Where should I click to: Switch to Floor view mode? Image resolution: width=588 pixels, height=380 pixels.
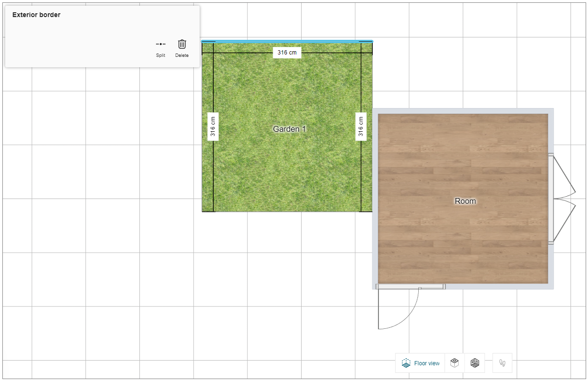click(x=421, y=363)
